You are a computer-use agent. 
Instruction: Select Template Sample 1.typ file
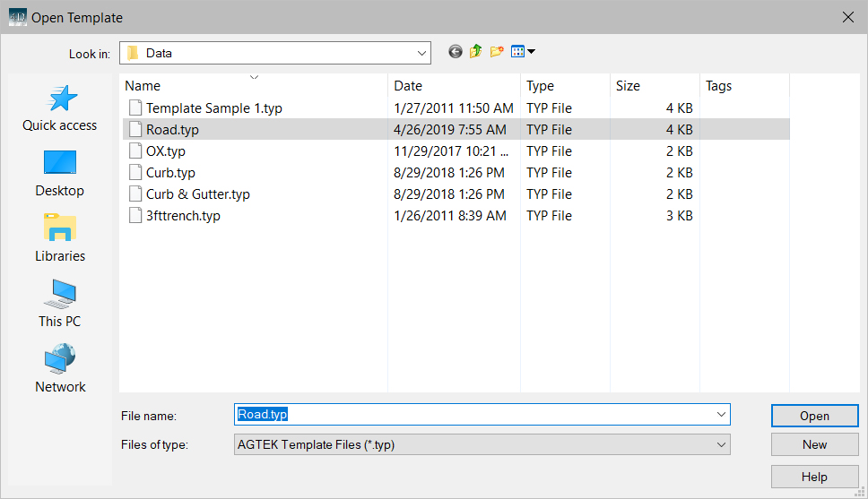tap(213, 108)
